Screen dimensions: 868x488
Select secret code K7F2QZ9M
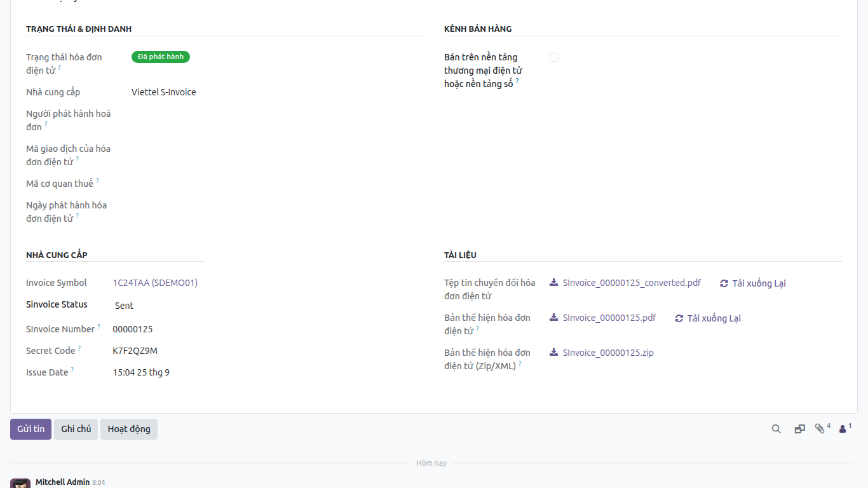[135, 351]
